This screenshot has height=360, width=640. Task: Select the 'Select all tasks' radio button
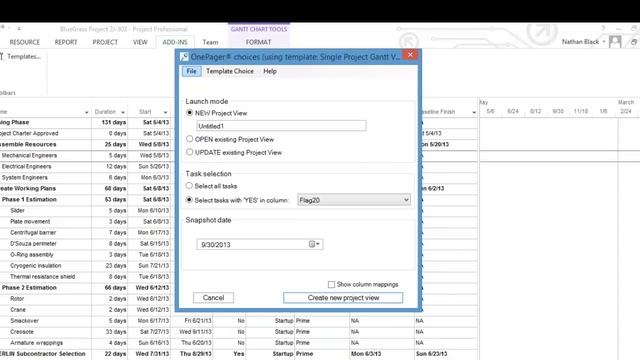tap(189, 186)
